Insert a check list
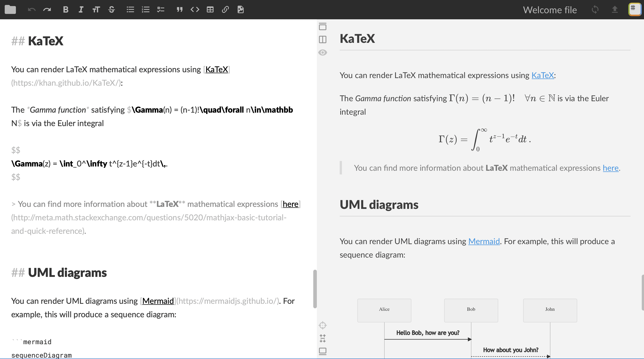 160,9
